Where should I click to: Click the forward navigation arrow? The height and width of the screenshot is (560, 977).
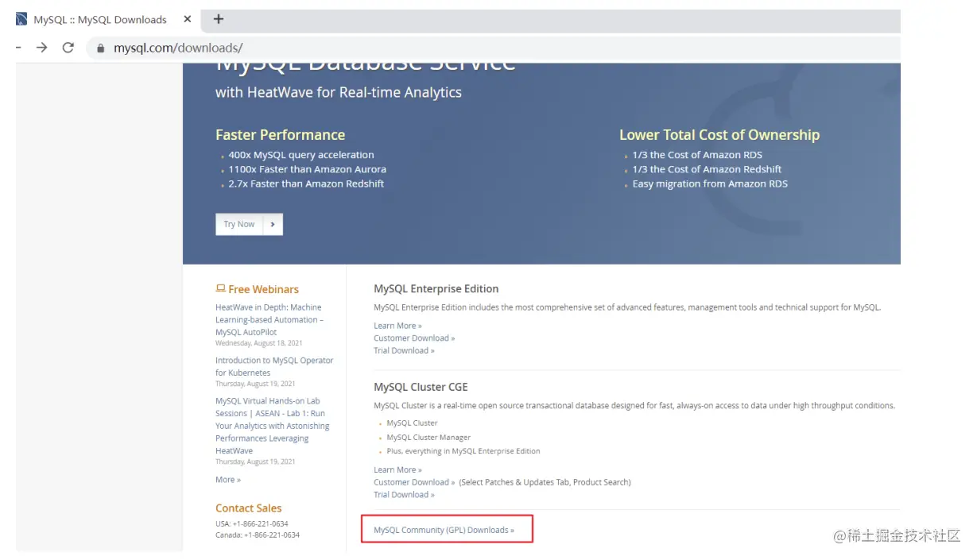click(42, 48)
